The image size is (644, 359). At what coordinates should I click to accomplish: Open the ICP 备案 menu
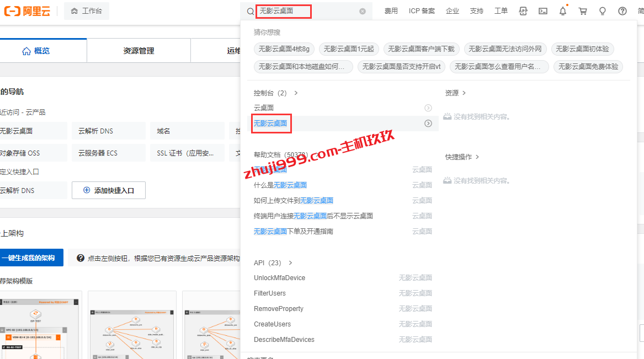point(422,11)
